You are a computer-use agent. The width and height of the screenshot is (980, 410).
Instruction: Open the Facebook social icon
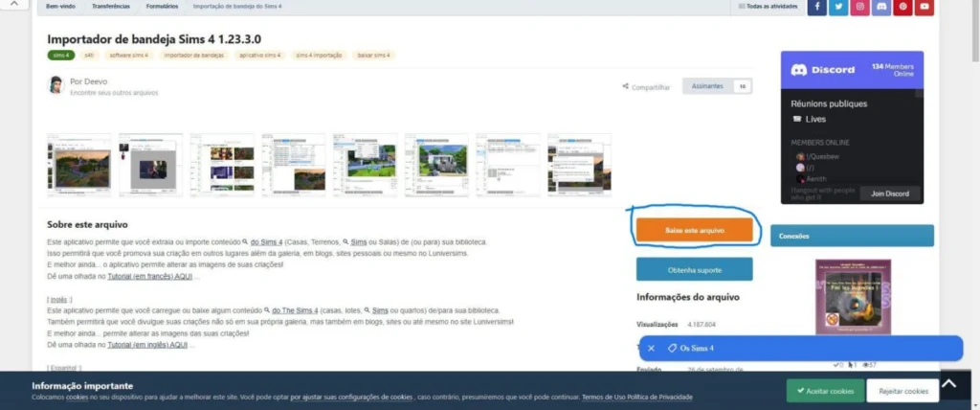tap(817, 7)
